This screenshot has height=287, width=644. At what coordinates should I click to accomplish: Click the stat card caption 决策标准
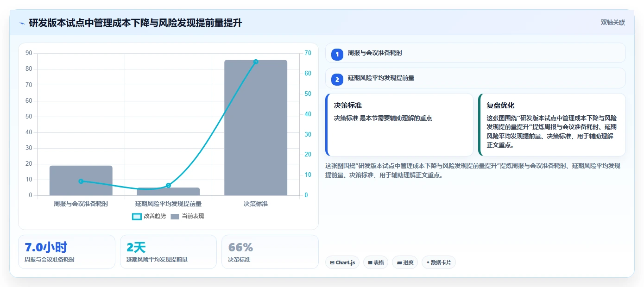pyautogui.click(x=239, y=260)
